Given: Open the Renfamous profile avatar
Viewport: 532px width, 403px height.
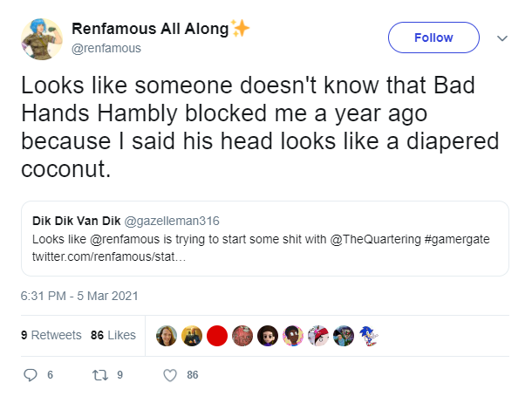Looking at the screenshot, I should [x=42, y=39].
